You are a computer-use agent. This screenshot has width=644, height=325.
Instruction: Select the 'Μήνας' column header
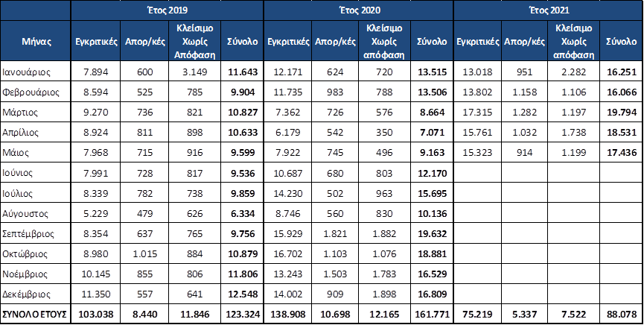36,42
